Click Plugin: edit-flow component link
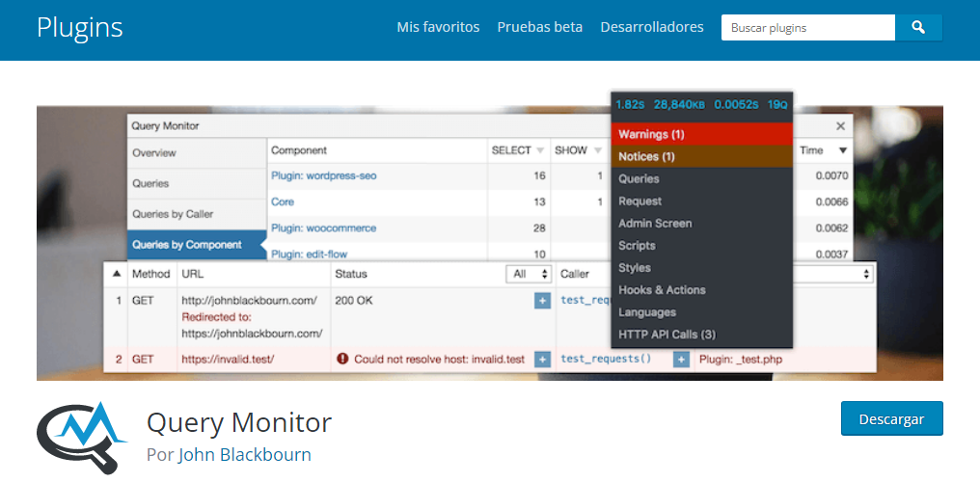The width and height of the screenshot is (980, 483). (310, 255)
